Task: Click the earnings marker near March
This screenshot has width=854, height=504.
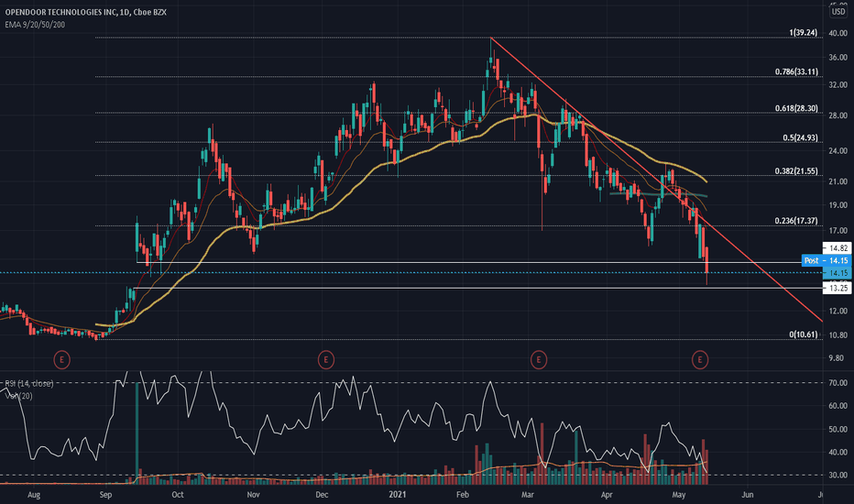Action: (x=539, y=359)
